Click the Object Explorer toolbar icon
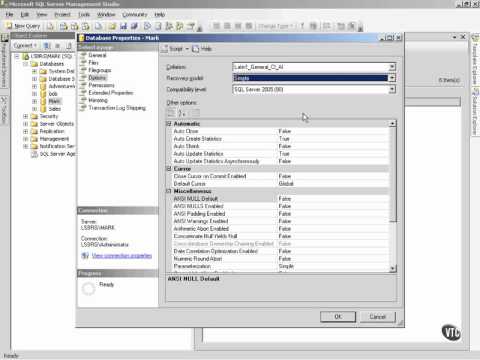Screen dimensions: 480x360 pyautogui.click(x=169, y=26)
